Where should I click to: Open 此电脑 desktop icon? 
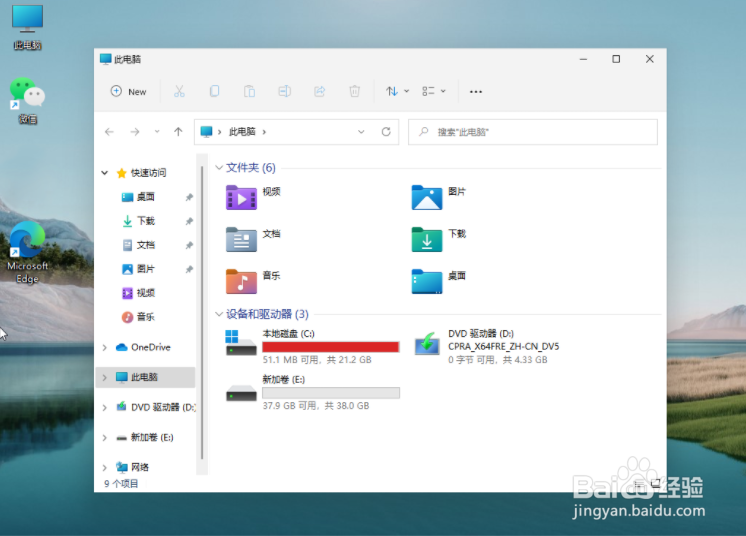pos(28,27)
